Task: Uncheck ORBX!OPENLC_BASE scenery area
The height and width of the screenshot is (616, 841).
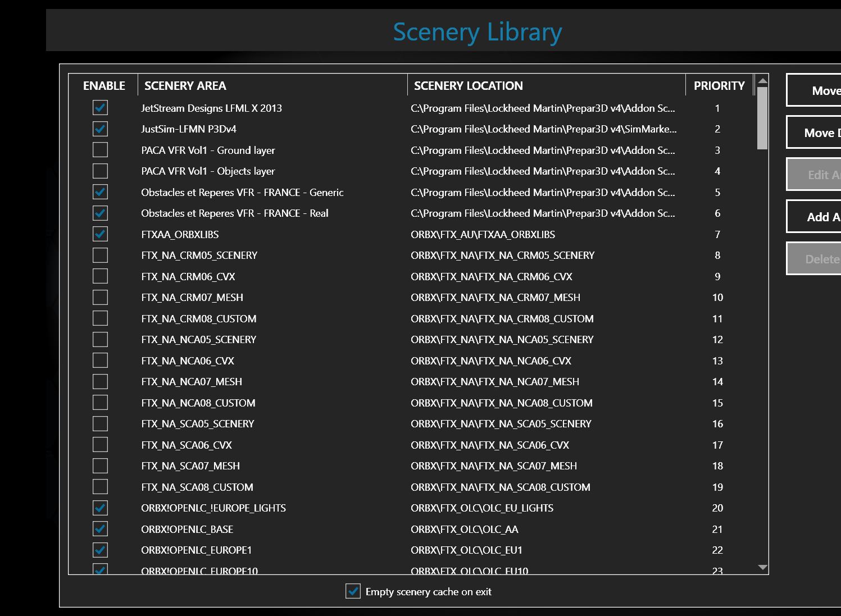Action: pos(100,529)
